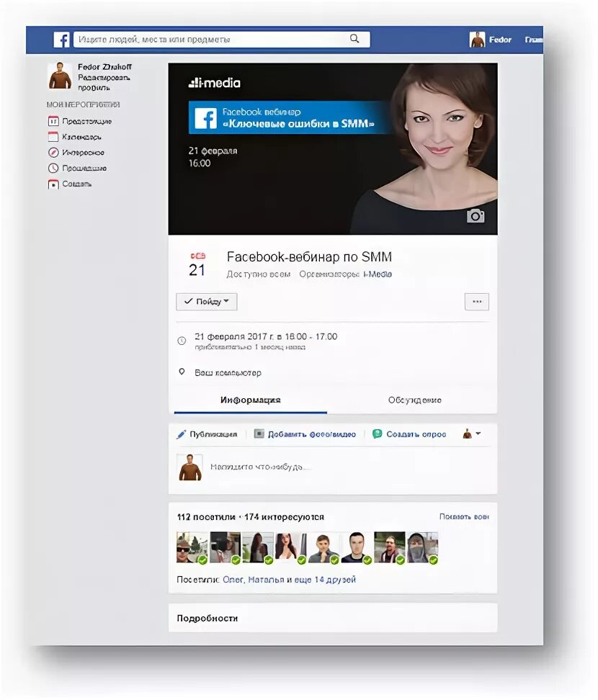Open first attendee thumbnail with sunglasses
598x700 pixels.
click(x=192, y=547)
